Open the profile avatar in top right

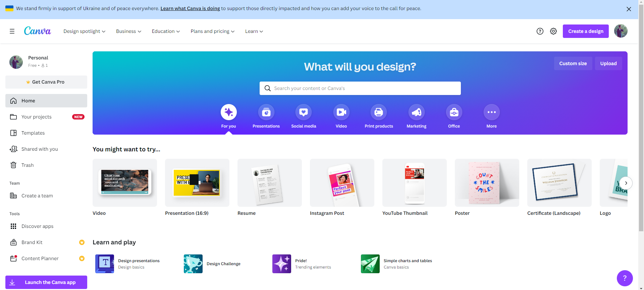point(621,31)
